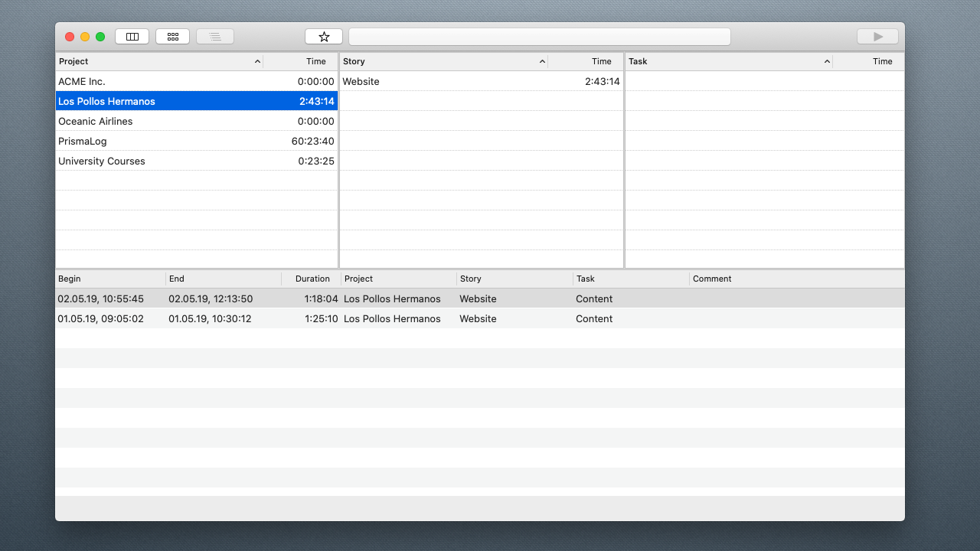Switch to the three-column view layout
The width and height of the screenshot is (980, 551).
click(132, 36)
